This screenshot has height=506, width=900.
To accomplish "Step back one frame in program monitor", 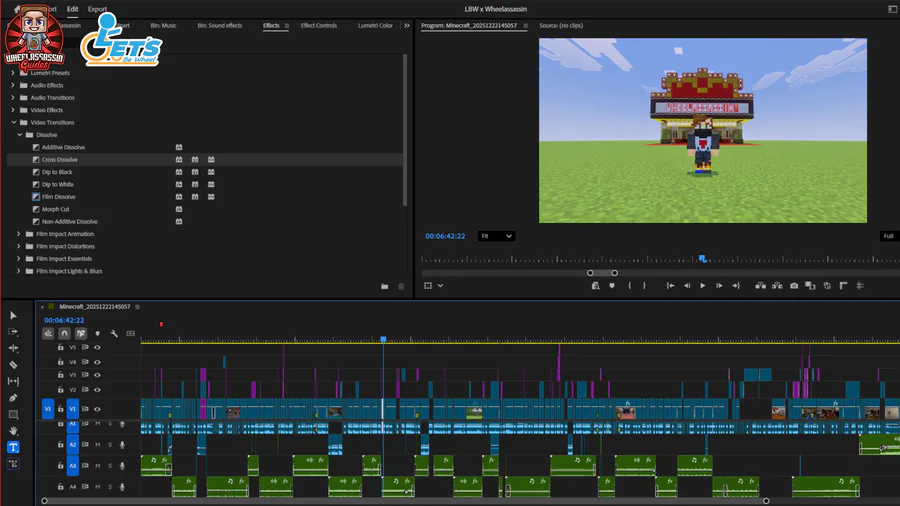I will click(686, 286).
